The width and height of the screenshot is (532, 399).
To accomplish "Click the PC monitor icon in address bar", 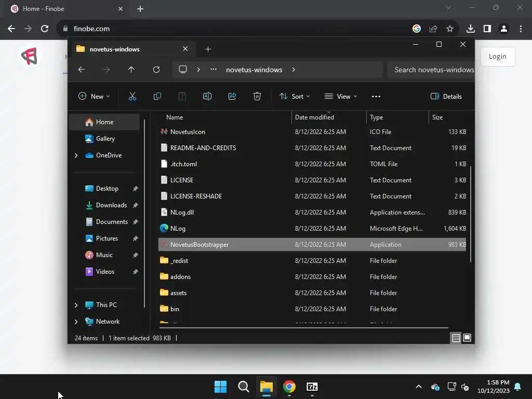I will click(183, 70).
